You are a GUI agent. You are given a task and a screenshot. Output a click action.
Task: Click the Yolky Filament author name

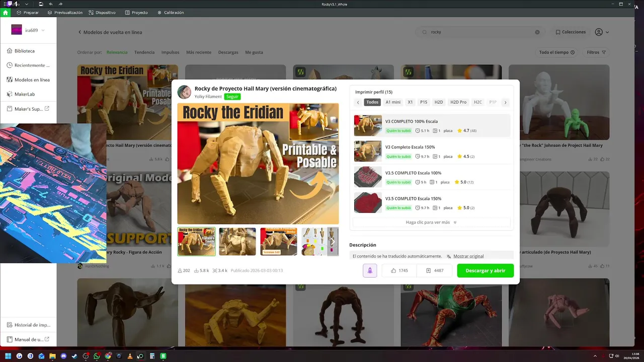tap(208, 97)
